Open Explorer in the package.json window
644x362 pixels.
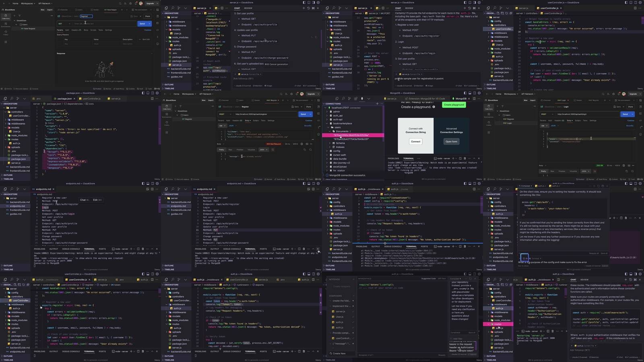coord(5,99)
